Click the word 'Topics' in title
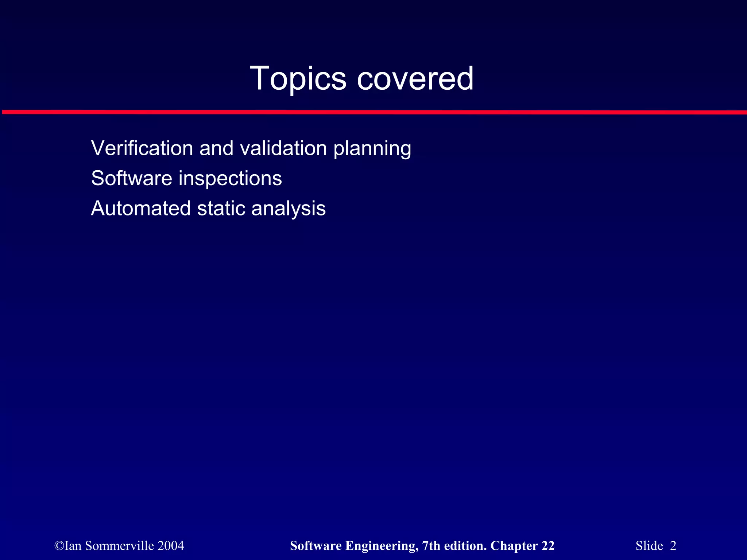747x560 pixels. [298, 78]
